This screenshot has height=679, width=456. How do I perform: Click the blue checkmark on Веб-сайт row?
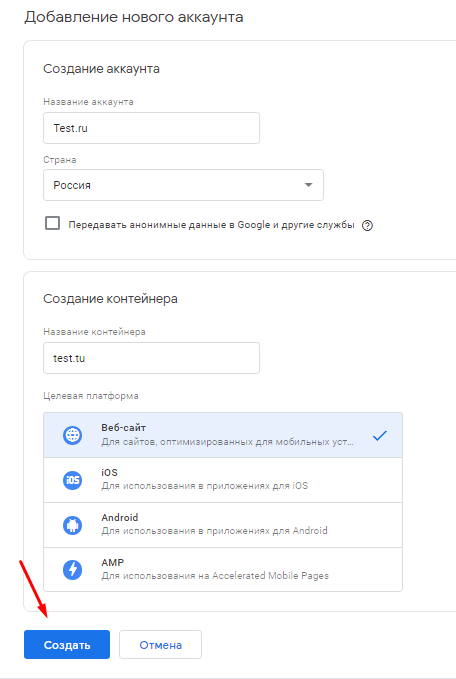(x=380, y=436)
